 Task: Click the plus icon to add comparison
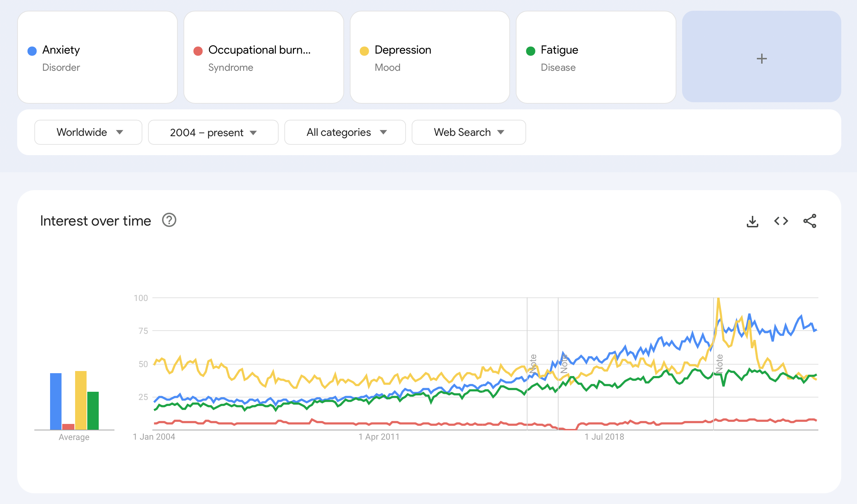tap(761, 59)
